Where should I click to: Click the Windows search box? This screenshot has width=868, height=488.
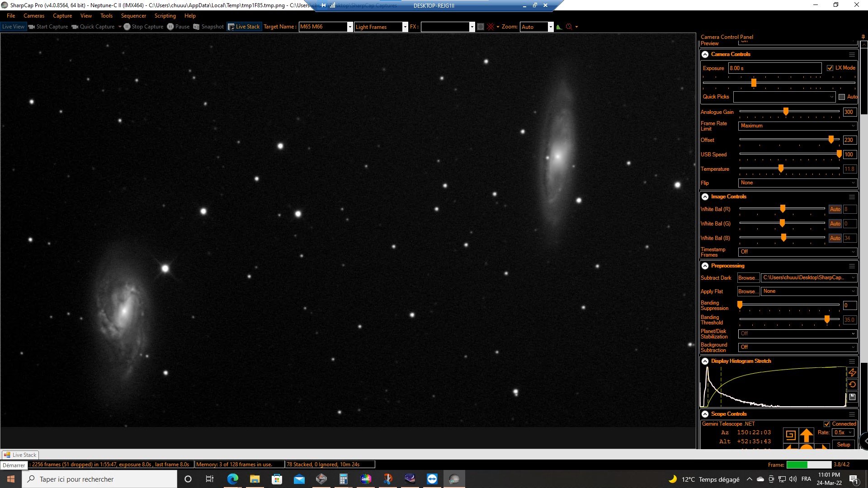point(99,479)
